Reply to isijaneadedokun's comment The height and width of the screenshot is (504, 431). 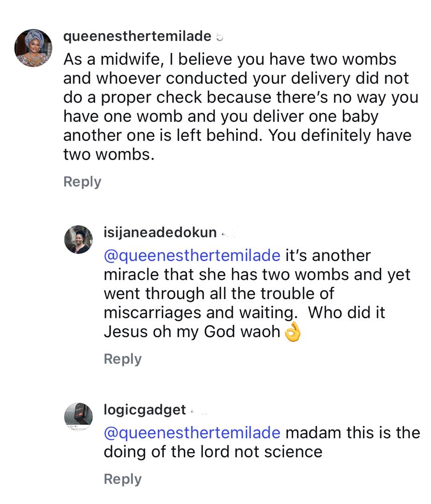coord(123,359)
